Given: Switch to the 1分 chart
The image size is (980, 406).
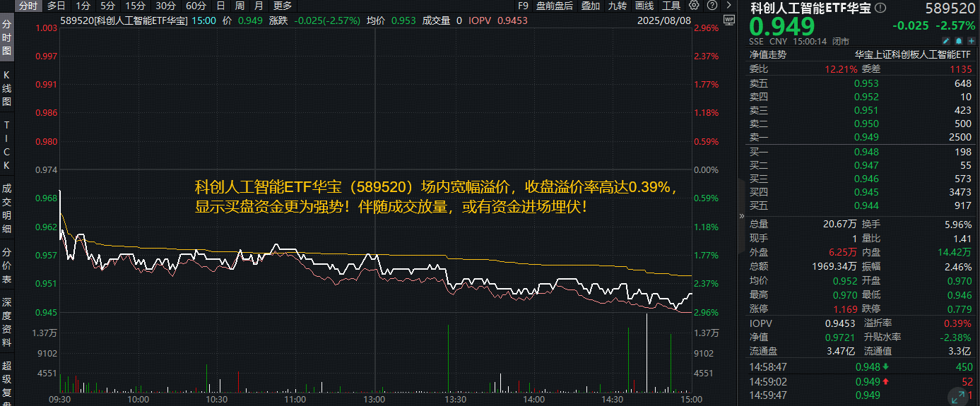Looking at the screenshot, I should [83, 5].
